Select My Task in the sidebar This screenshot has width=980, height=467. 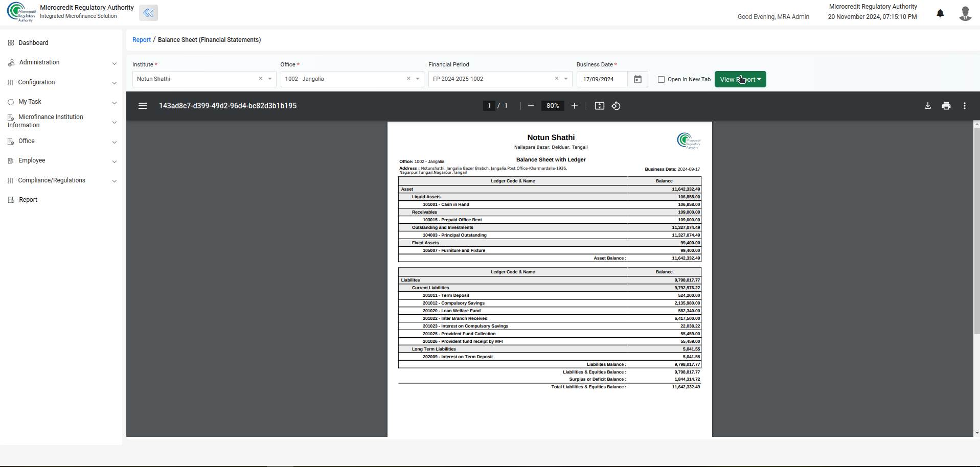[30, 102]
